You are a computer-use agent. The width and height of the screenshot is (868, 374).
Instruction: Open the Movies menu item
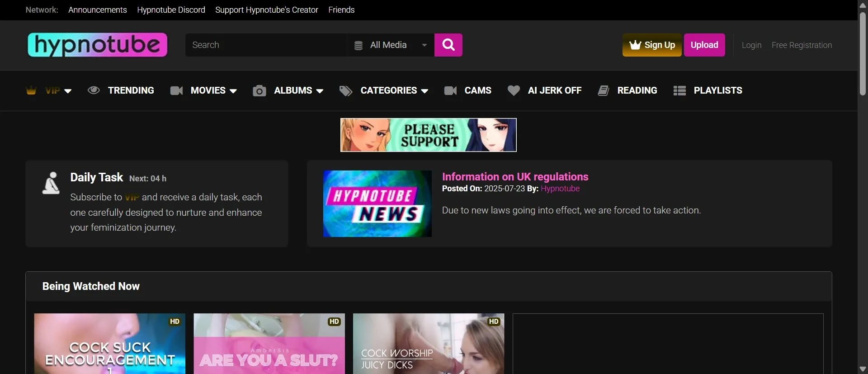[x=208, y=90]
